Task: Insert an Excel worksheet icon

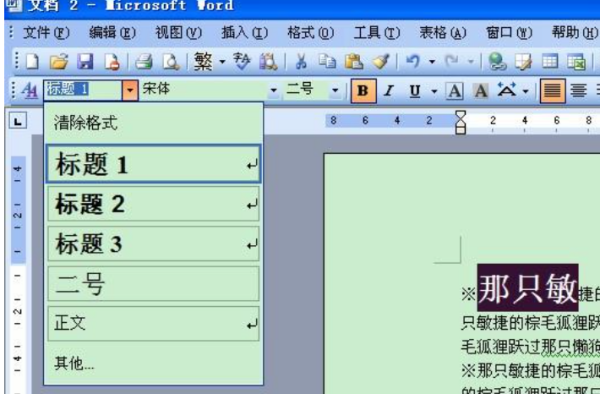Action: pos(576,61)
